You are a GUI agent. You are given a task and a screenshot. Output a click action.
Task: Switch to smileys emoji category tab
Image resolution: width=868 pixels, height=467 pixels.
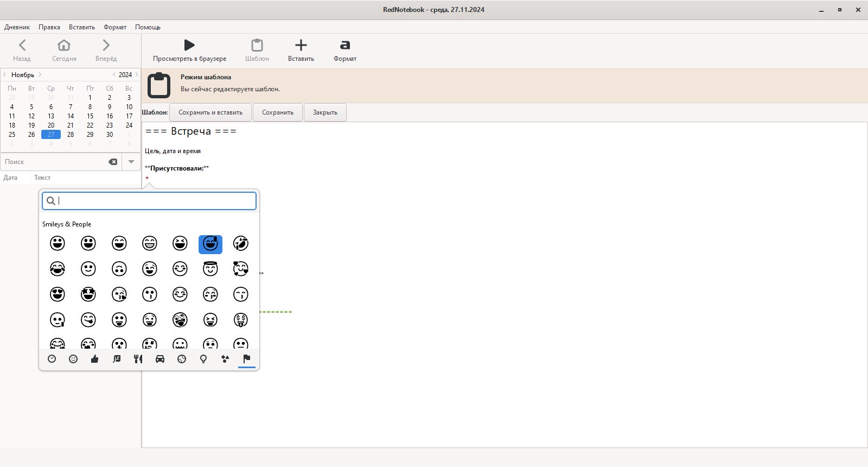(73, 359)
